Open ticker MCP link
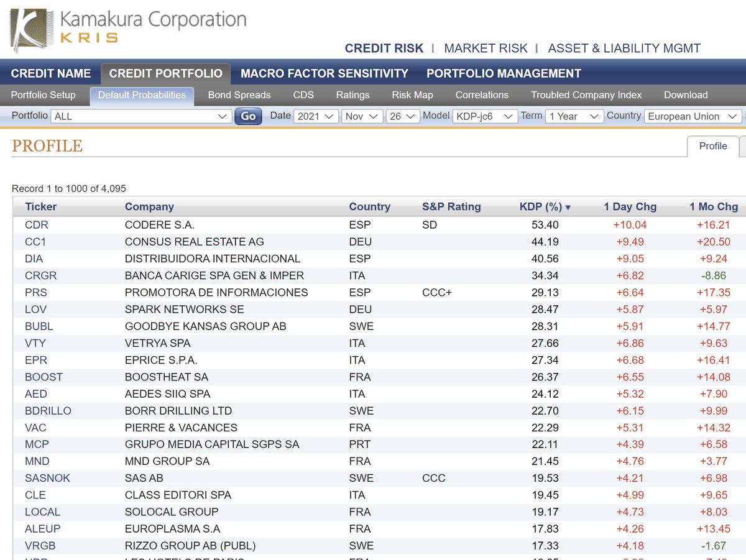The width and height of the screenshot is (746, 560). point(37,444)
